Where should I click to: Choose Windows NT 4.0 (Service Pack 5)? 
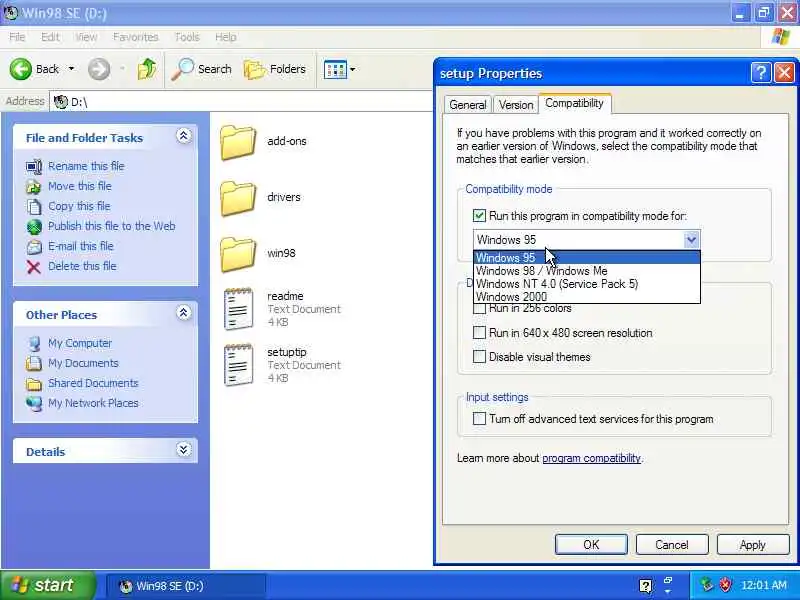[x=587, y=284]
